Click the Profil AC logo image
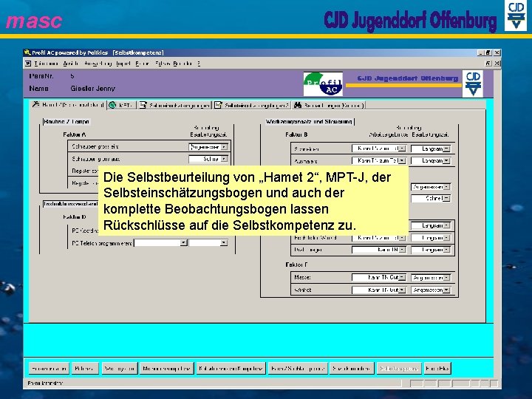The width and height of the screenshot is (532, 399). coord(323,83)
